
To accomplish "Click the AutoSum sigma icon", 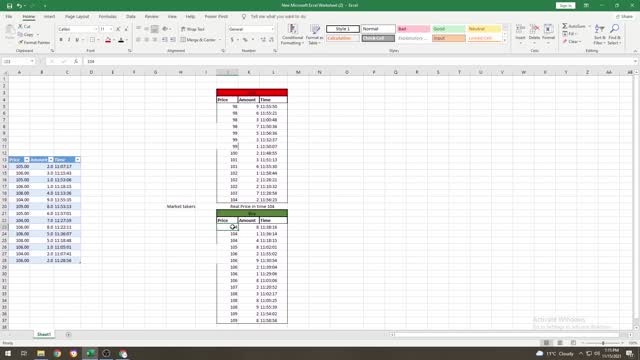I will [565, 26].
